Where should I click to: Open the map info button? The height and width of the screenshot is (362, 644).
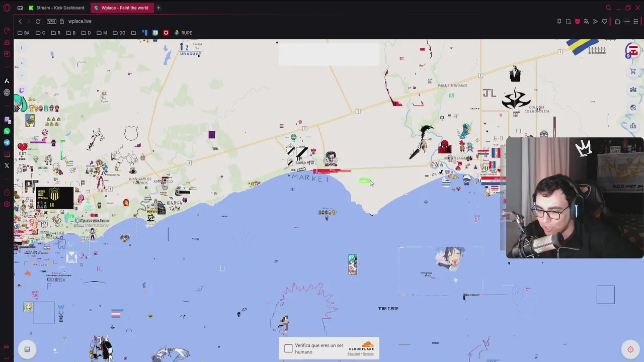[x=22, y=48]
